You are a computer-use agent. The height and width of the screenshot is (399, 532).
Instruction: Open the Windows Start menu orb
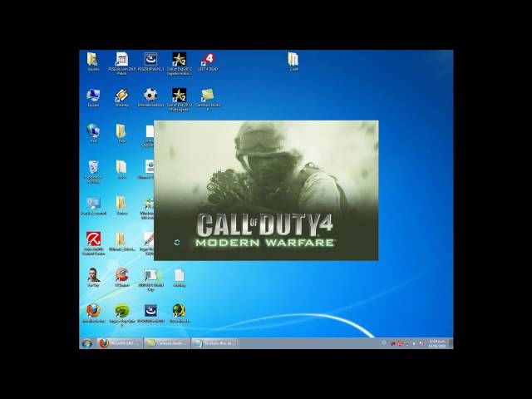(x=86, y=343)
